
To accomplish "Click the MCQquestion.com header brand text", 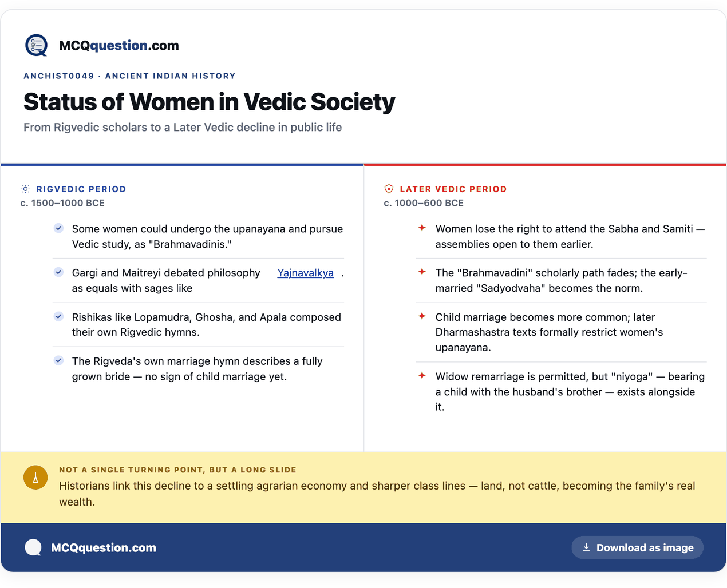I will 119,46.
